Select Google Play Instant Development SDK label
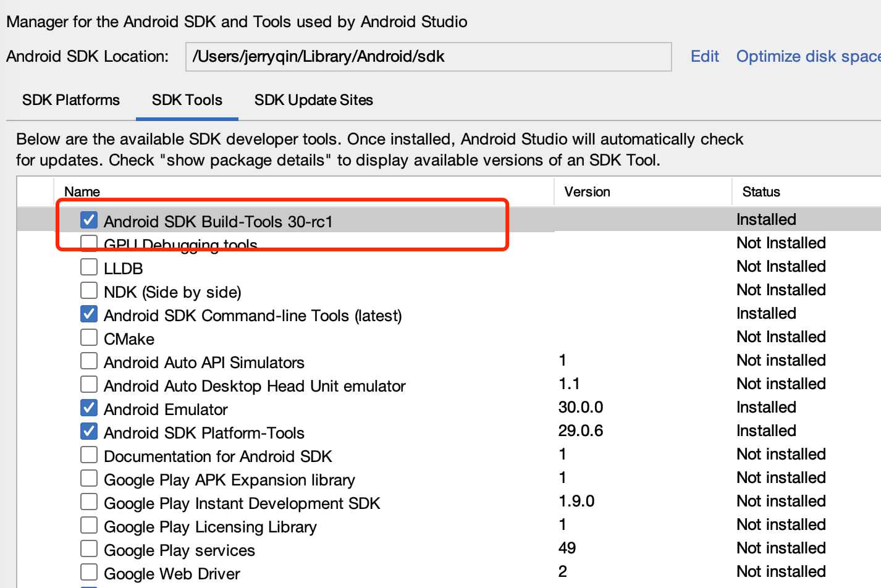 pyautogui.click(x=242, y=503)
